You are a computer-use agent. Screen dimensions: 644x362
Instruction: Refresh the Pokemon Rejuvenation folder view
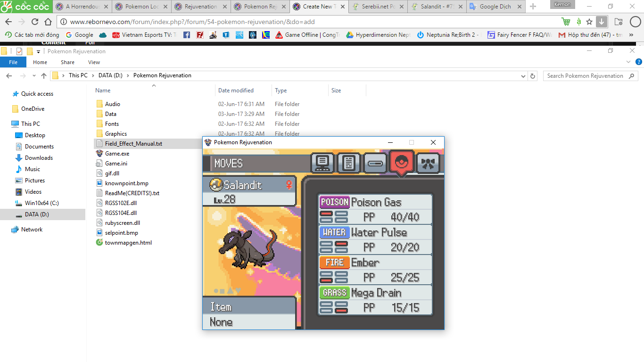pyautogui.click(x=533, y=76)
